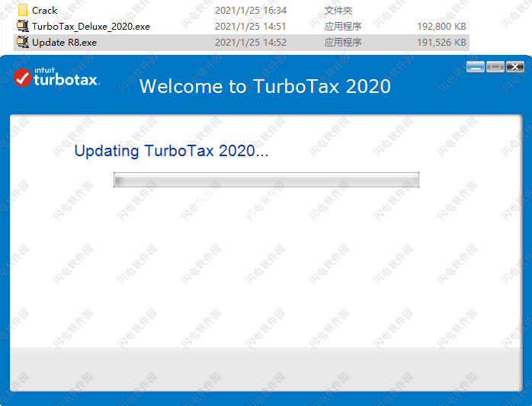Viewport: 532px width, 406px height.
Task: Click the date '2021/1/25 14:52'
Action: click(251, 43)
